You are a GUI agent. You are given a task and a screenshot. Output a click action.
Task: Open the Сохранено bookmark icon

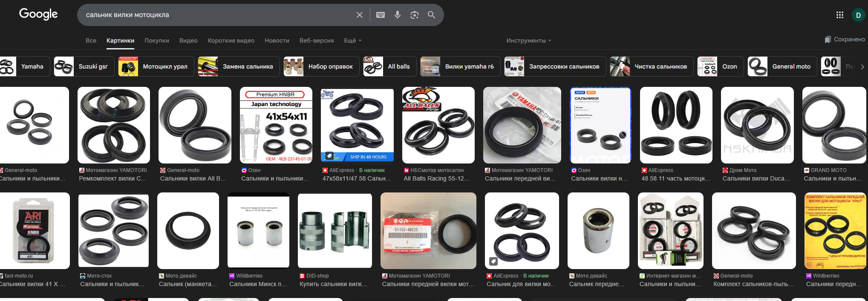coord(828,40)
